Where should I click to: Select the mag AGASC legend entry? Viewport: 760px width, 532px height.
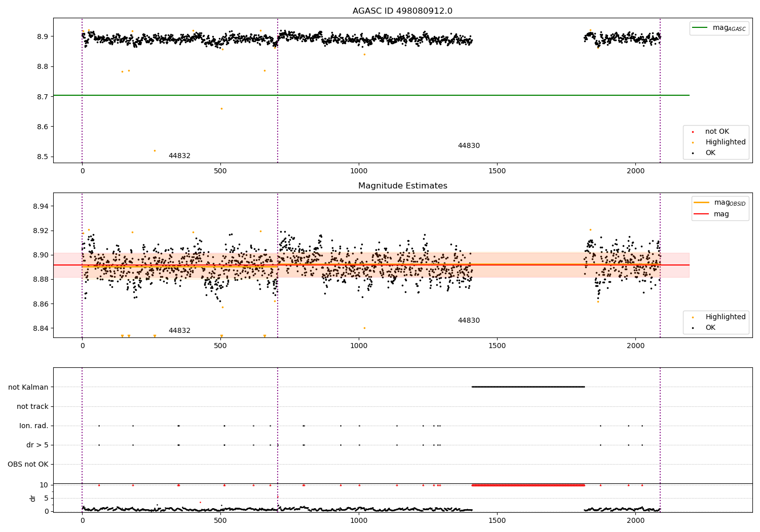coord(719,28)
